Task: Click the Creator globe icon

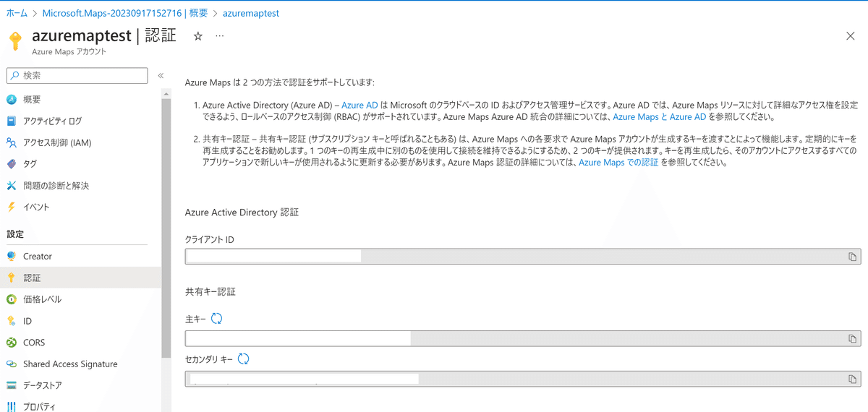Action: pyautogui.click(x=11, y=257)
